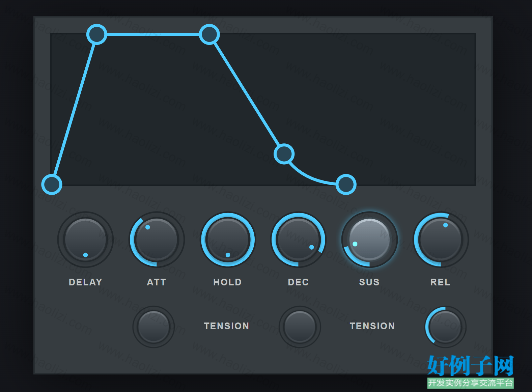Click the DEC decay knob

click(x=299, y=240)
